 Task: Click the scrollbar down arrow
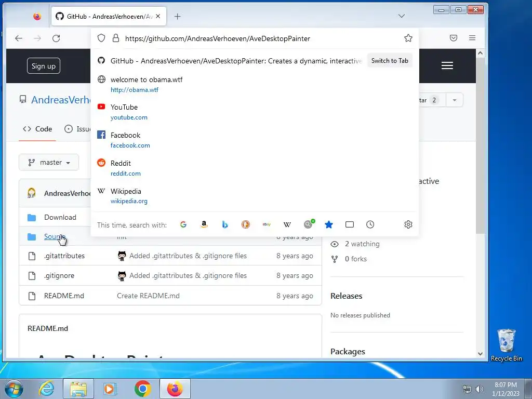[480, 353]
